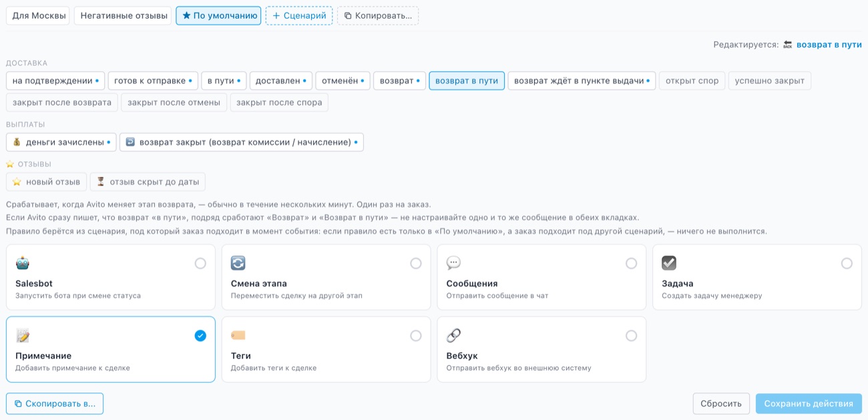
Task: Click the star icon in По умолчанию
Action: (186, 15)
